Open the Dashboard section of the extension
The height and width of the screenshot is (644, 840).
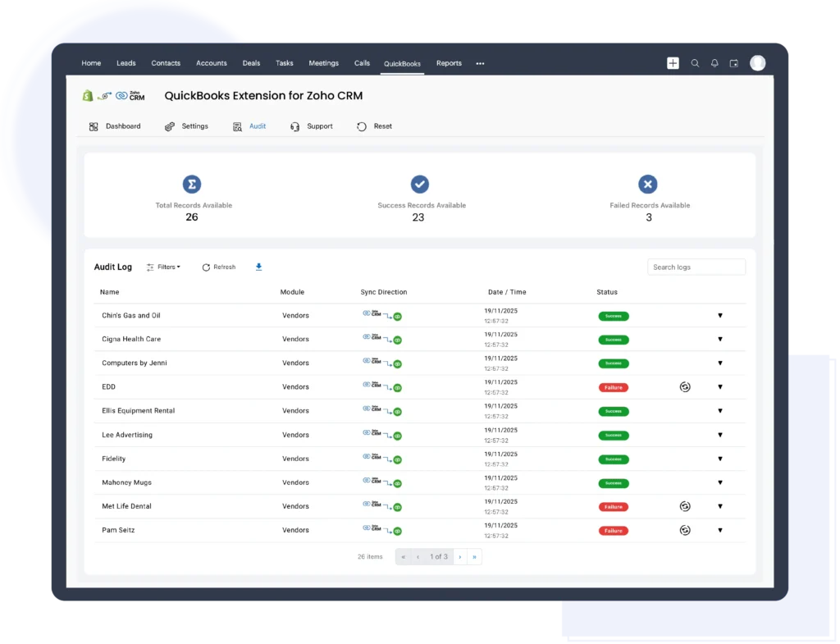tap(117, 126)
